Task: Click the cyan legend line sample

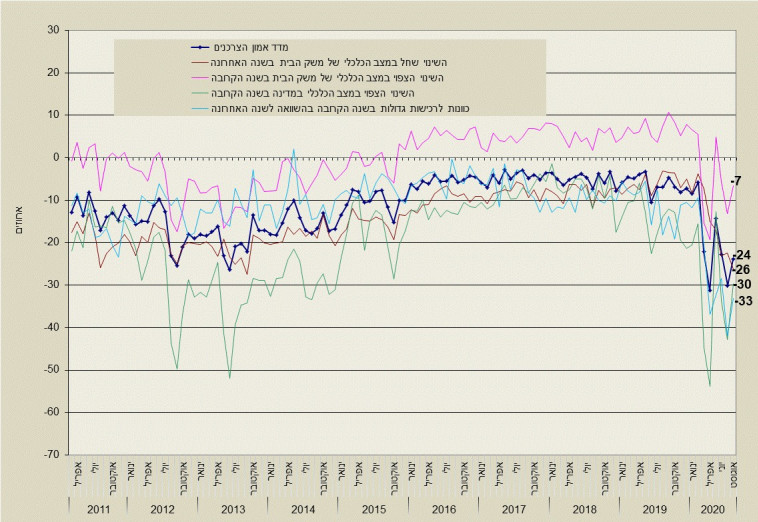Action: point(200,108)
